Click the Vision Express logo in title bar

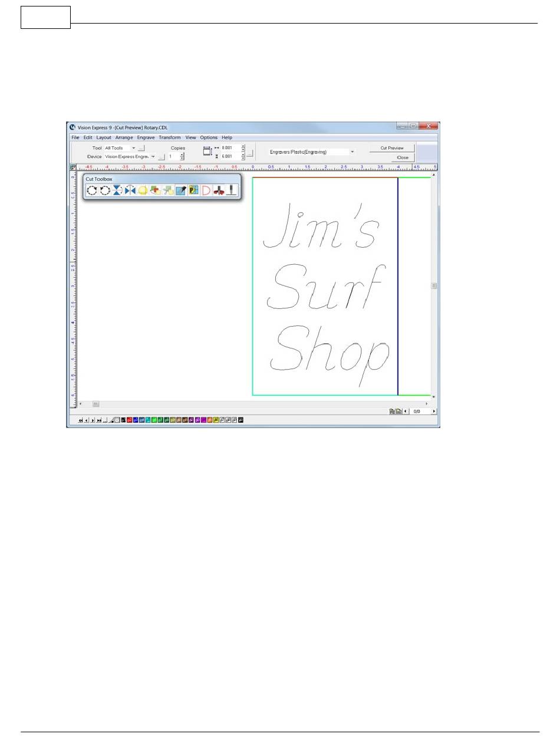click(x=73, y=127)
